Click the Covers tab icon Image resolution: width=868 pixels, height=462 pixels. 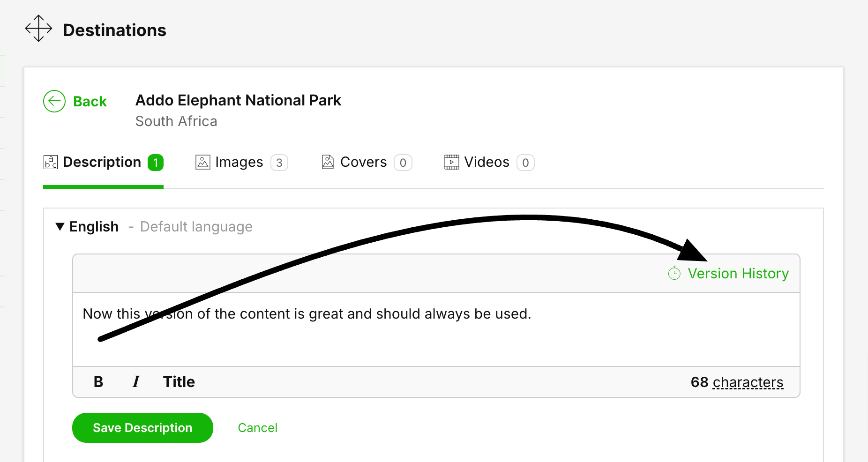[x=328, y=162]
